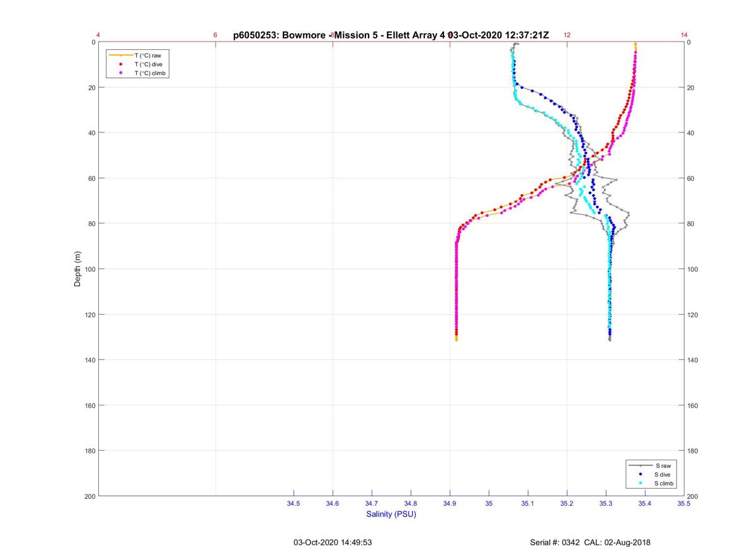Viewport: 756px width, 558px height.
Task: Click the salinity tick label 34.5
Action: [294, 504]
